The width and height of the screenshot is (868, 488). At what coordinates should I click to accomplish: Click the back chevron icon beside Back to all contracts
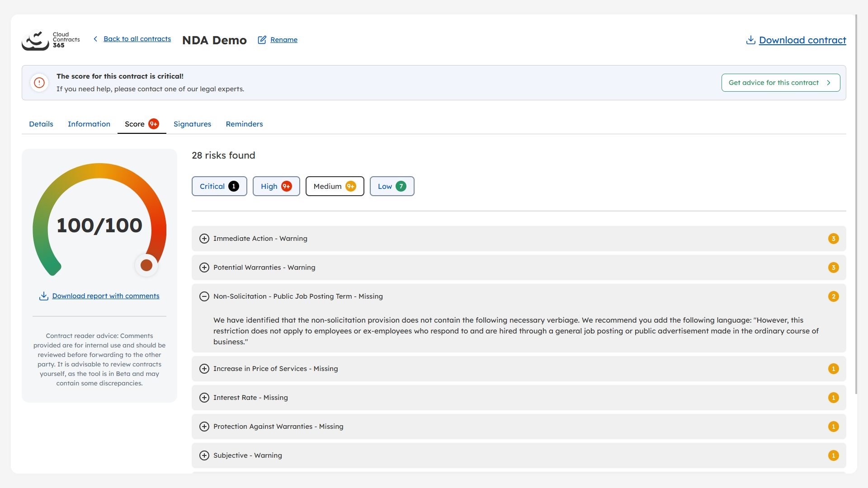click(95, 39)
